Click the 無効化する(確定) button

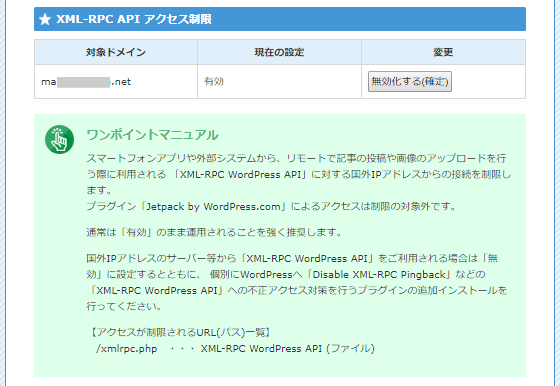(410, 81)
